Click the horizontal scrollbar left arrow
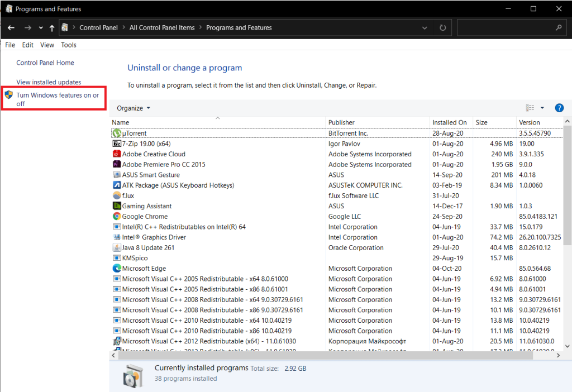572x392 pixels. coord(113,355)
